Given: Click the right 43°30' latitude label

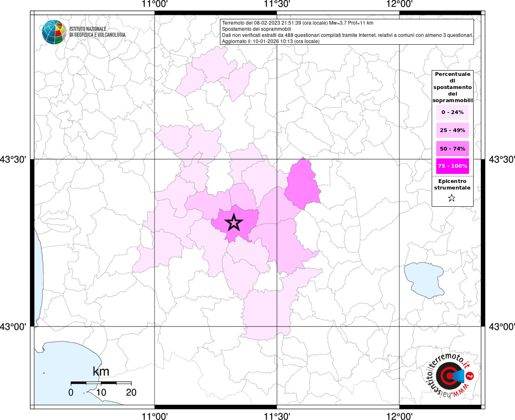Looking at the screenshot, I should coord(502,159).
